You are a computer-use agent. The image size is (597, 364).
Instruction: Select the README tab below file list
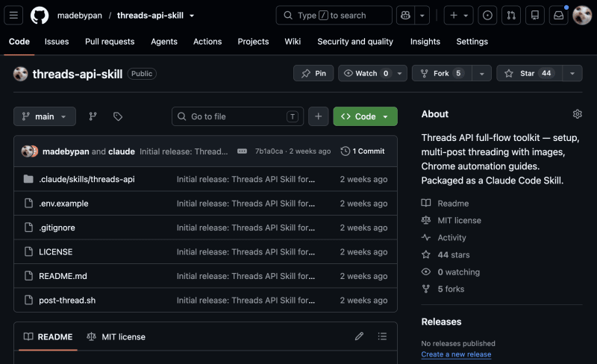click(48, 336)
